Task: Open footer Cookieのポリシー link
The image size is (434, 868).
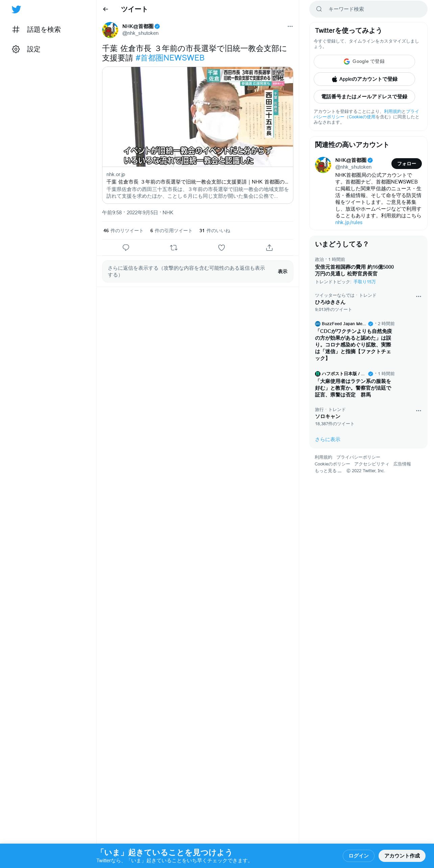Action: point(332,464)
